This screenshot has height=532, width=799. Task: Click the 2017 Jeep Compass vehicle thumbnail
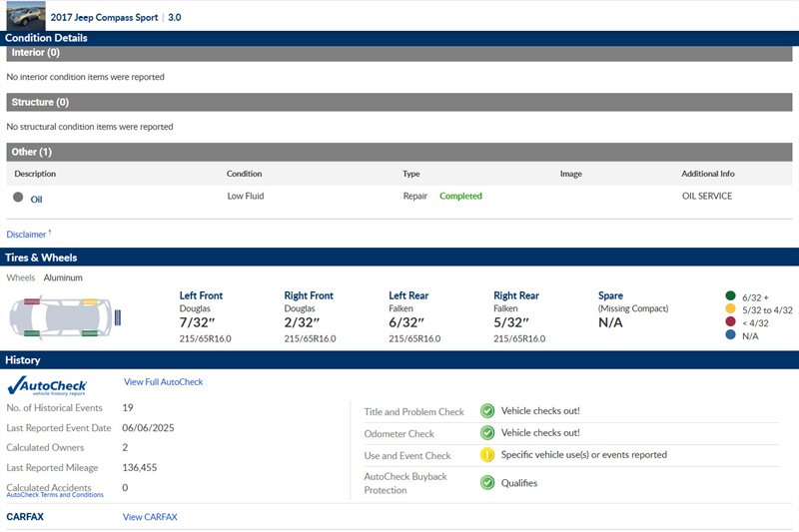click(x=26, y=16)
